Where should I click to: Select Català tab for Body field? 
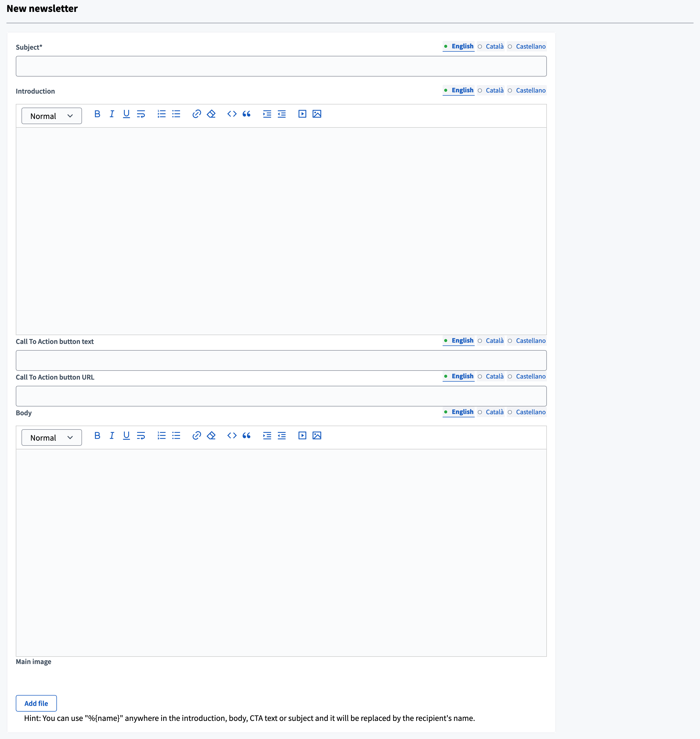[494, 412]
